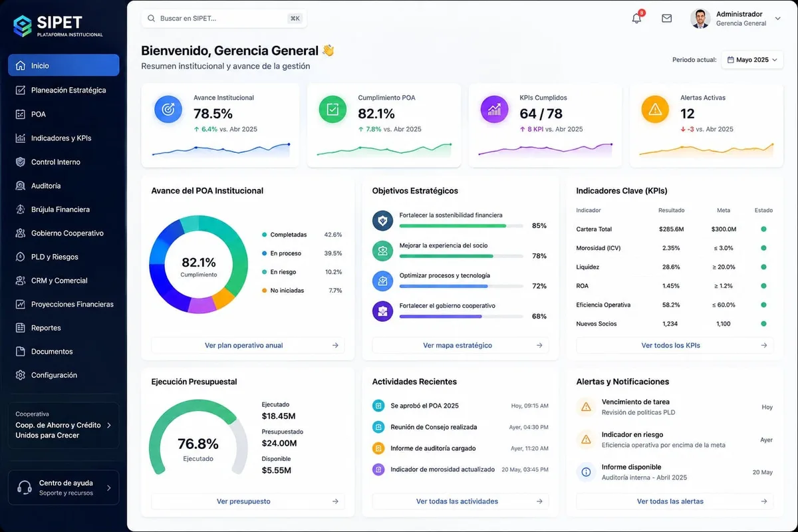Click the Configuración gear icon
Viewport: 798px width, 532px height.
point(20,375)
